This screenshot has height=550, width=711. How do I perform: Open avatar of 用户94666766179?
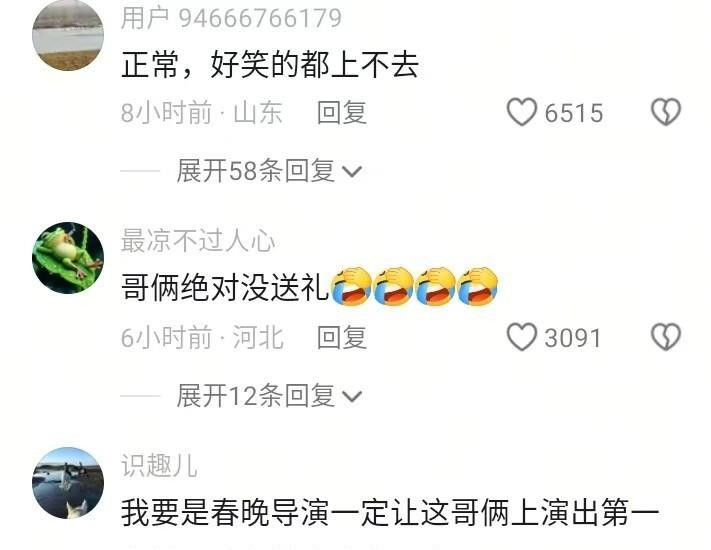[x=68, y=35]
